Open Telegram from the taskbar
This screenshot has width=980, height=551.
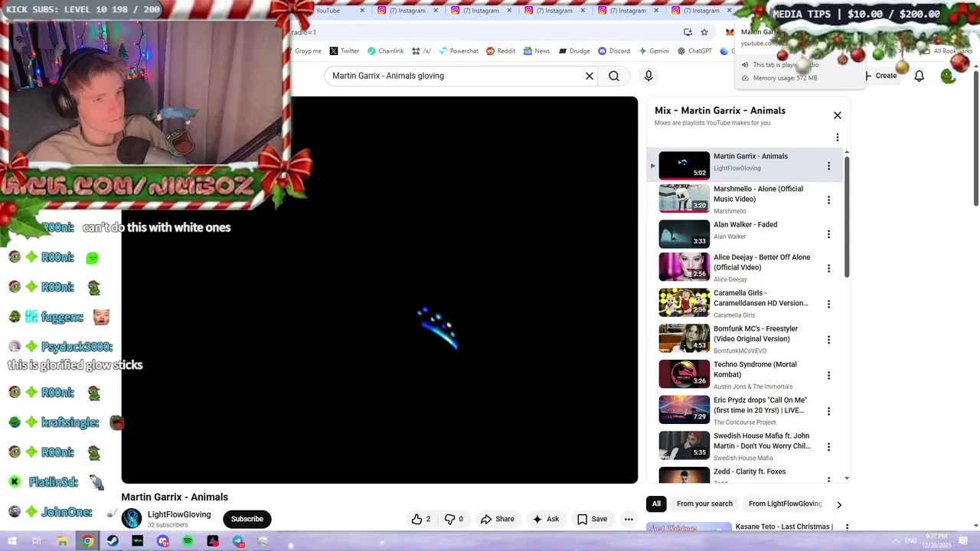point(238,541)
